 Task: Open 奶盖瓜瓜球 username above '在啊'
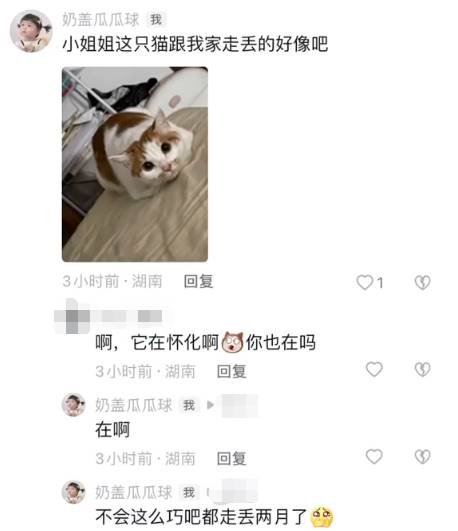click(134, 405)
